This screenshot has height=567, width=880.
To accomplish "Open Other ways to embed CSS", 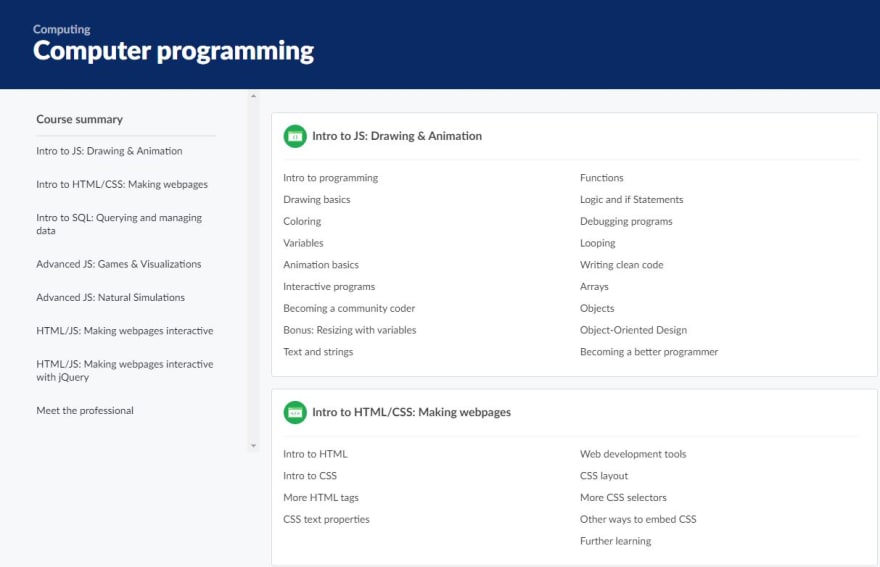I will 638,519.
